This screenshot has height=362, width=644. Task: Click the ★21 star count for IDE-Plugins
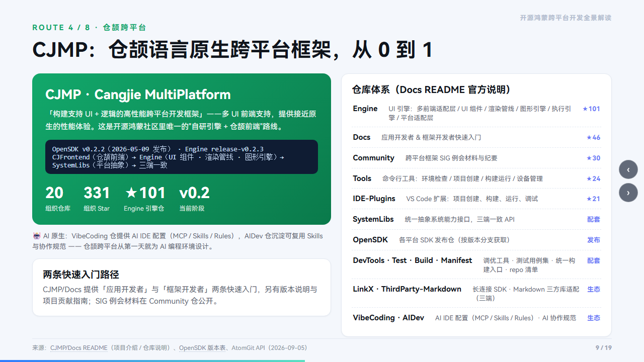[x=593, y=199]
